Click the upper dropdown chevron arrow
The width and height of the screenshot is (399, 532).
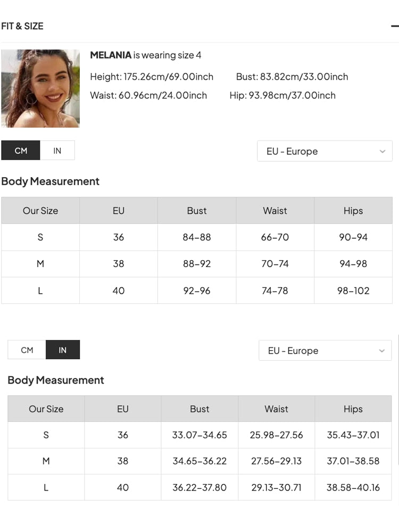coord(383,152)
